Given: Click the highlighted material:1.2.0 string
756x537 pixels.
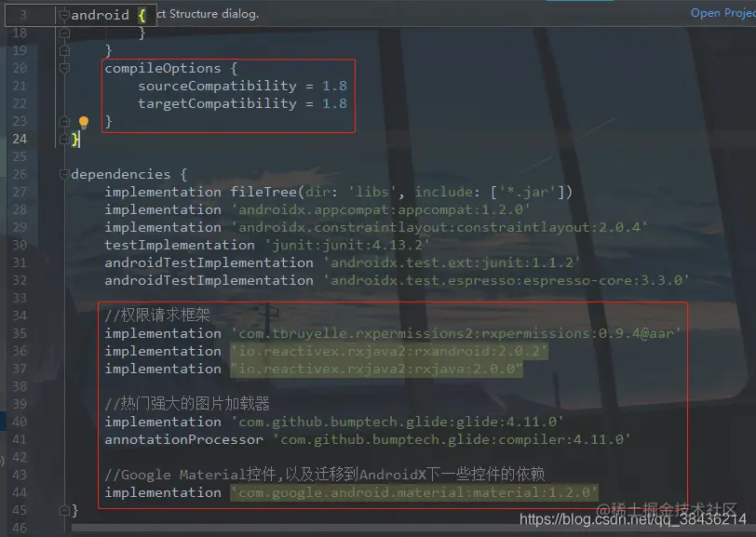Looking at the screenshot, I should tap(414, 492).
